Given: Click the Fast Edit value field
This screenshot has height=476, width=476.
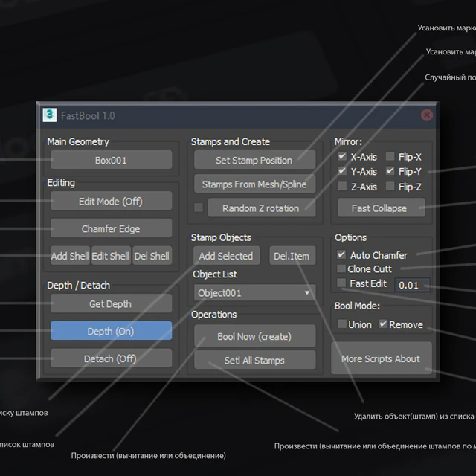Looking at the screenshot, I should point(412,285).
